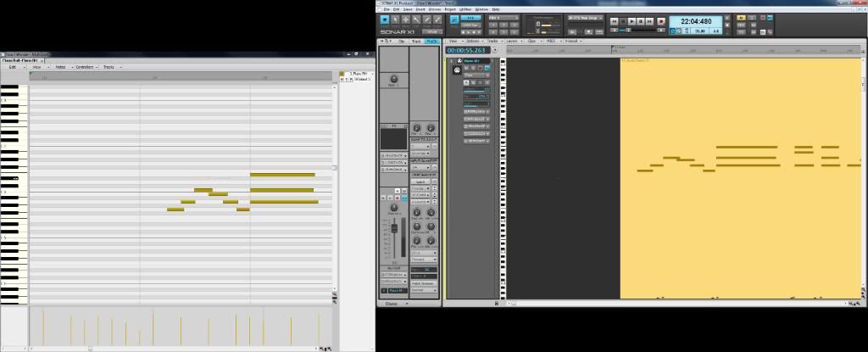Click the pan knob in the Inspector
The image size is (868, 352).
point(393,207)
